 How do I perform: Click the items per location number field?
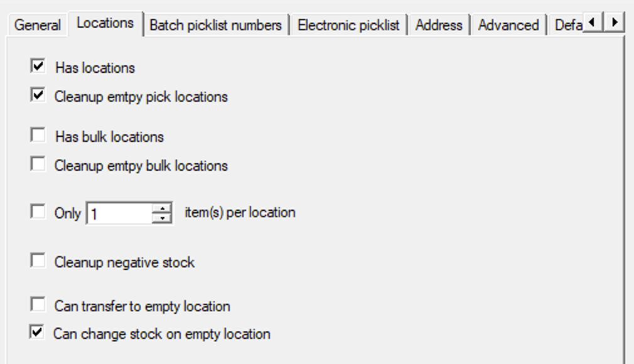tap(119, 213)
